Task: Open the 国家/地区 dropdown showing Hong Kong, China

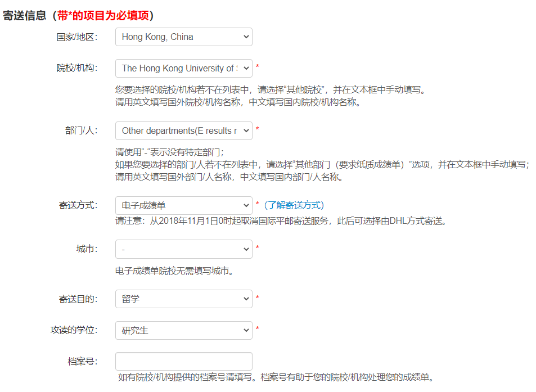Action: tap(183, 37)
